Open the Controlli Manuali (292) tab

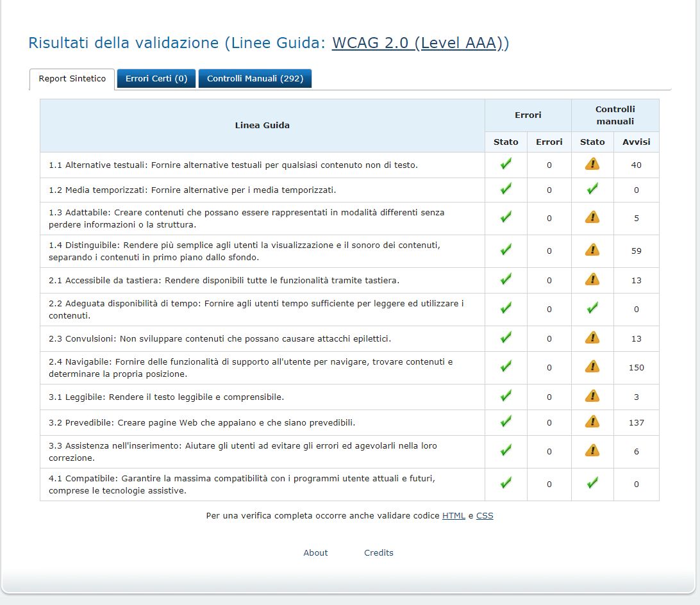pyautogui.click(x=254, y=79)
